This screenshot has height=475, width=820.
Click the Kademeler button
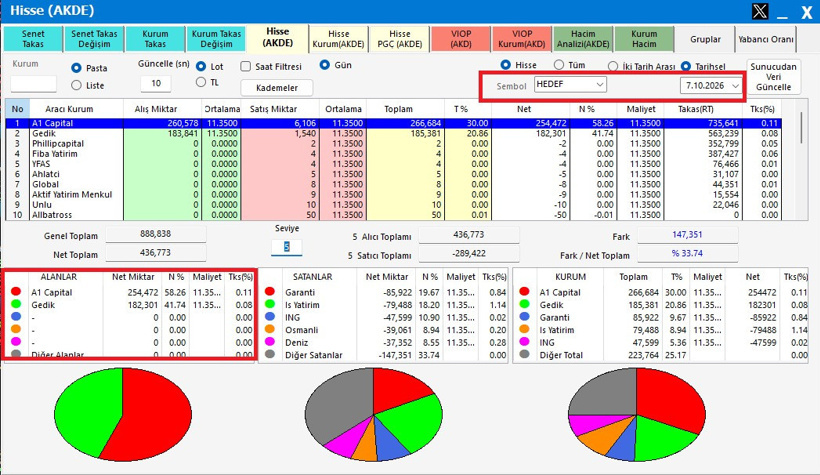(277, 87)
